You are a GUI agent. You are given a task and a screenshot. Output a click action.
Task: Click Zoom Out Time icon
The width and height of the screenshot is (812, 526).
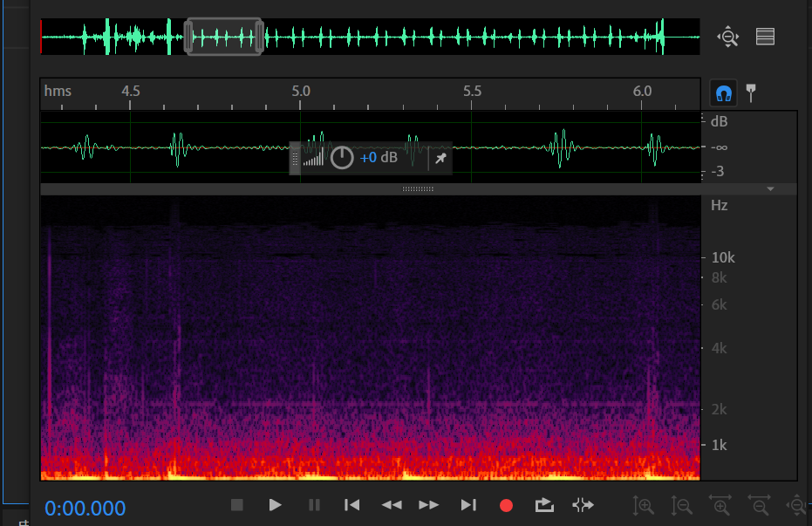[759, 504]
